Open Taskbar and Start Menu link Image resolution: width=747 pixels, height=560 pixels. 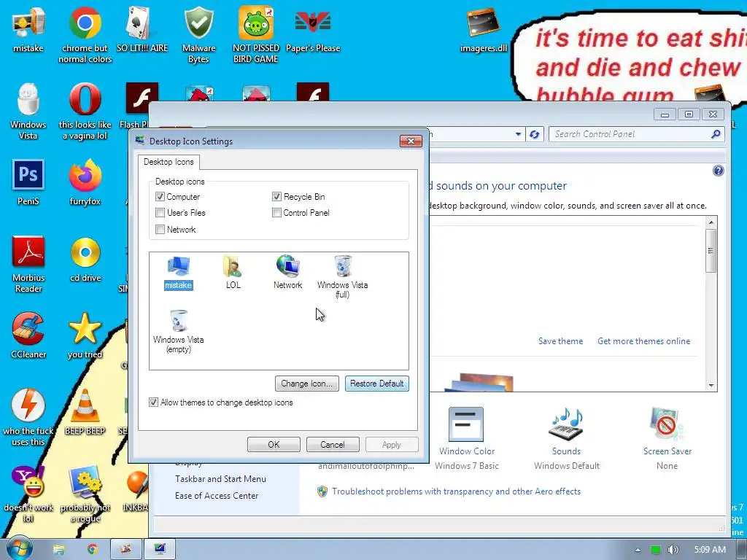click(220, 479)
